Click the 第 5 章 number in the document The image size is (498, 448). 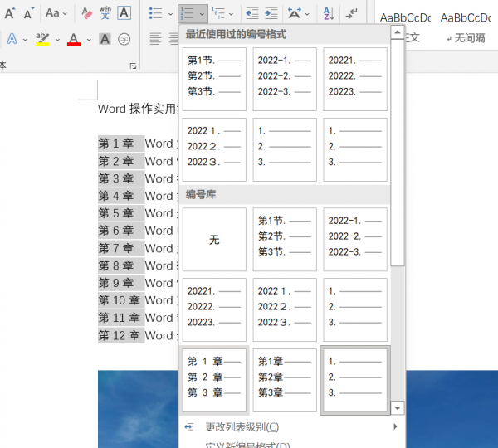pyautogui.click(x=116, y=213)
